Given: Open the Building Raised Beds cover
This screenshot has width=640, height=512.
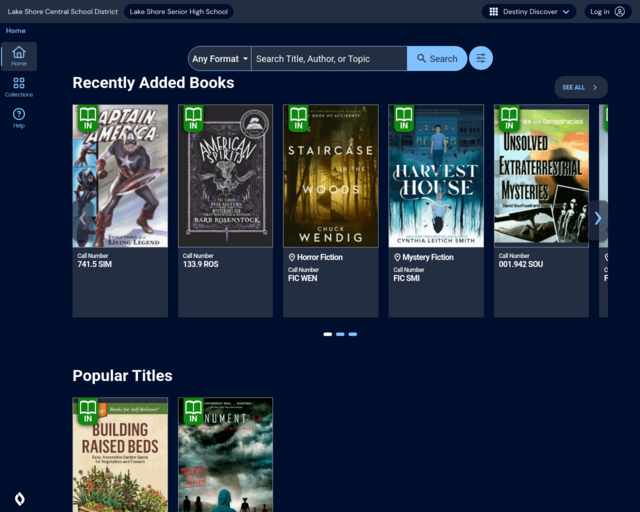Looking at the screenshot, I should 120,455.
